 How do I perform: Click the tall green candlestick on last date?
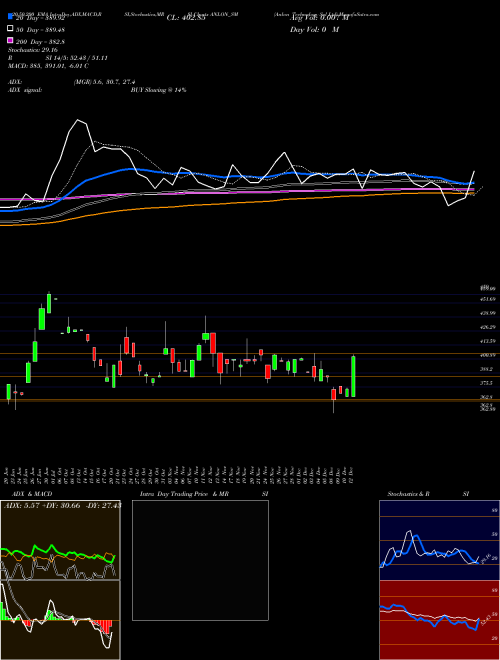(x=353, y=376)
